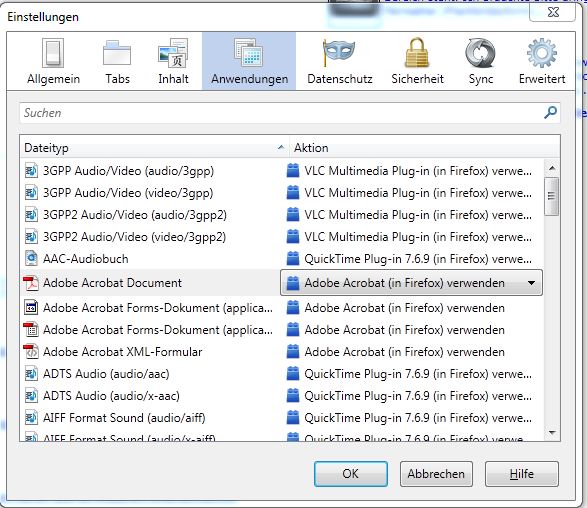
Task: Confirm settings with OK button
Action: [x=351, y=474]
